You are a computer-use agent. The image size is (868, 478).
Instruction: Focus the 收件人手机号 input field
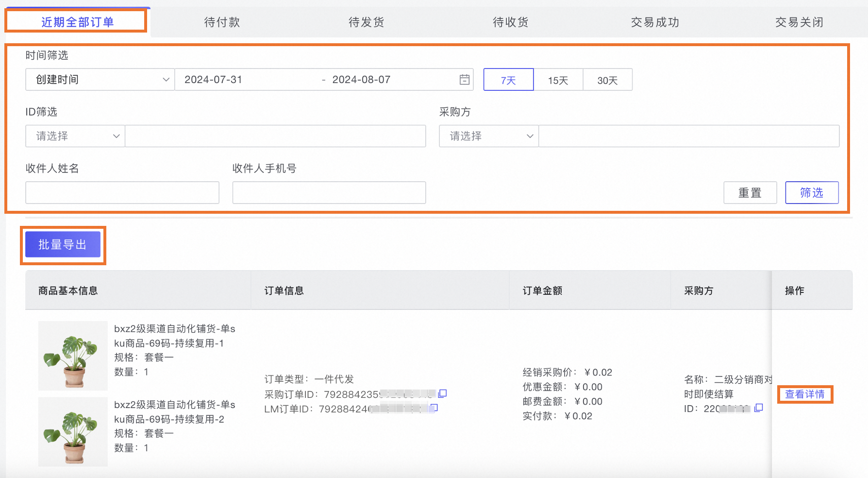click(x=329, y=193)
